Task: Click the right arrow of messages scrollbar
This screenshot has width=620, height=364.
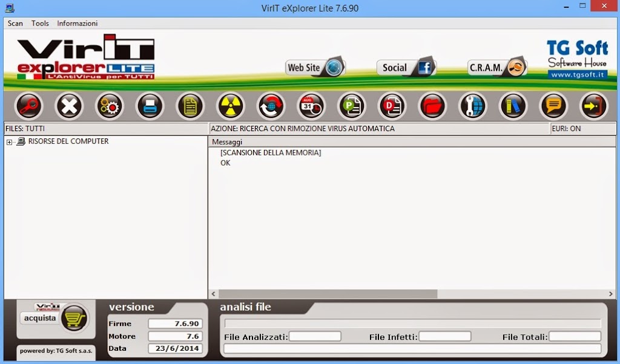Action: tap(611, 294)
